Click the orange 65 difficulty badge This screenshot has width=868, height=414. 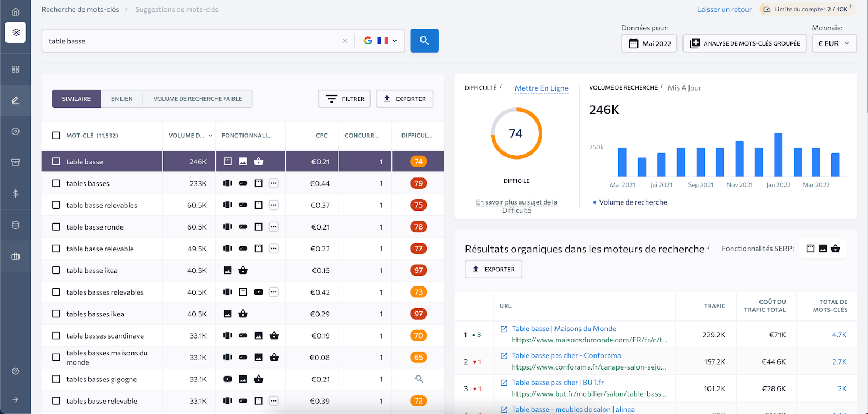coord(418,357)
